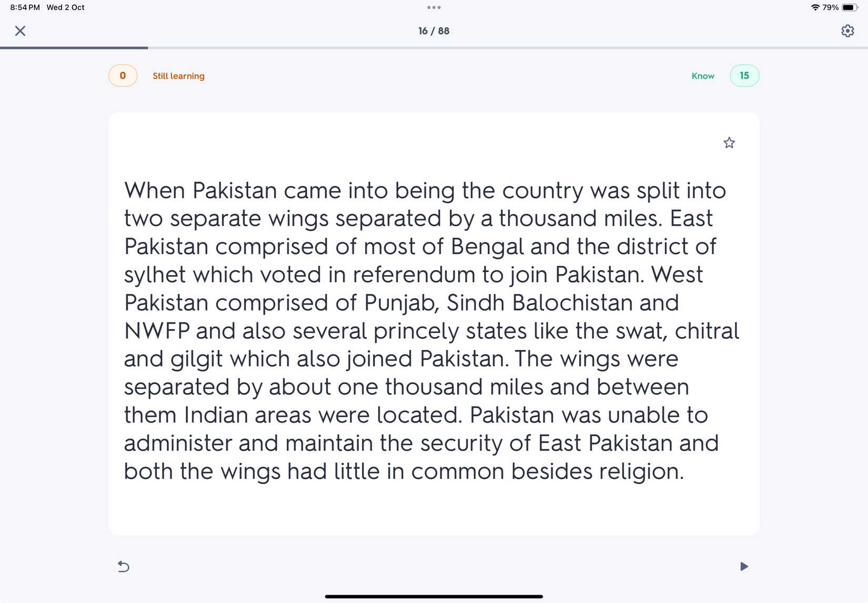
Task: Undo to the previous card
Action: (123, 566)
